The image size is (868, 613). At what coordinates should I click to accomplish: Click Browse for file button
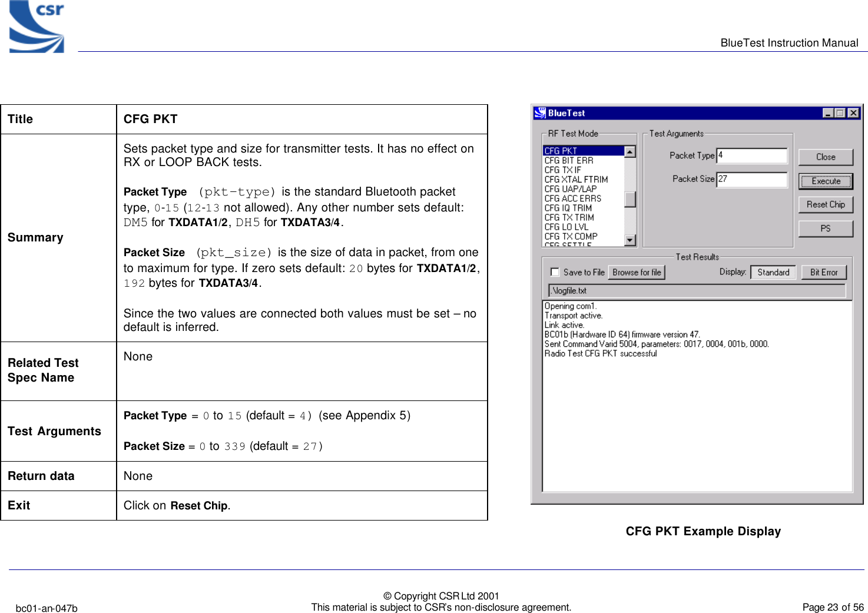[x=637, y=272]
